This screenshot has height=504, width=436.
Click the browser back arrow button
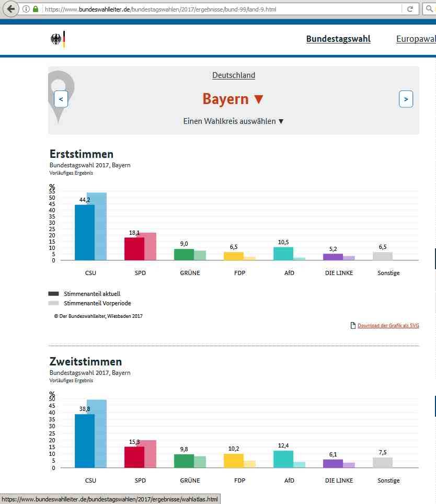pyautogui.click(x=10, y=9)
